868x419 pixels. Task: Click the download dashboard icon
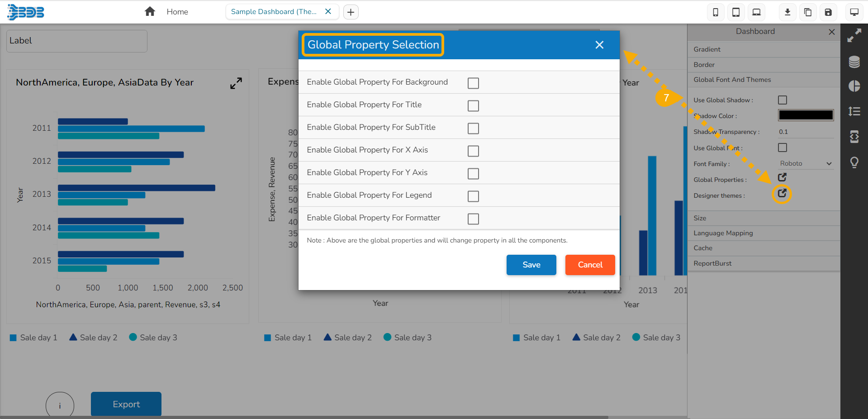point(787,12)
